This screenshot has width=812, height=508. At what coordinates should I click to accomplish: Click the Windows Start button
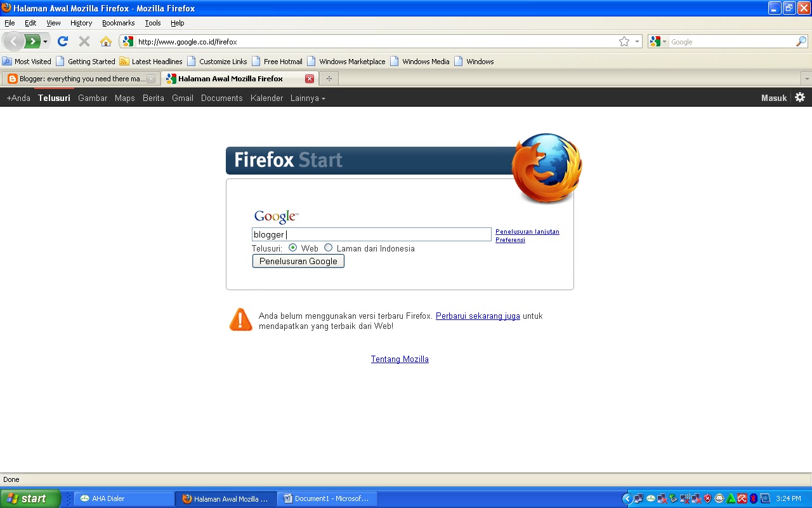click(x=30, y=498)
